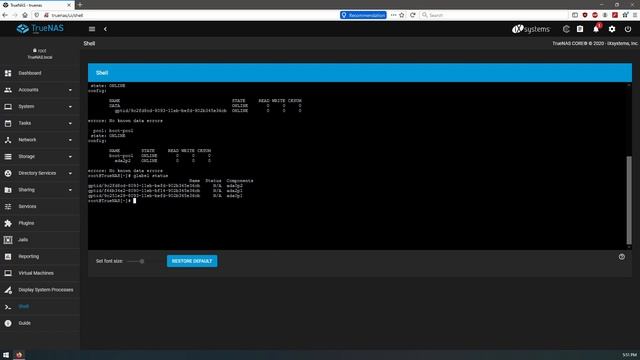
Task: Open Virtual Machines page from sidebar
Action: click(40, 273)
